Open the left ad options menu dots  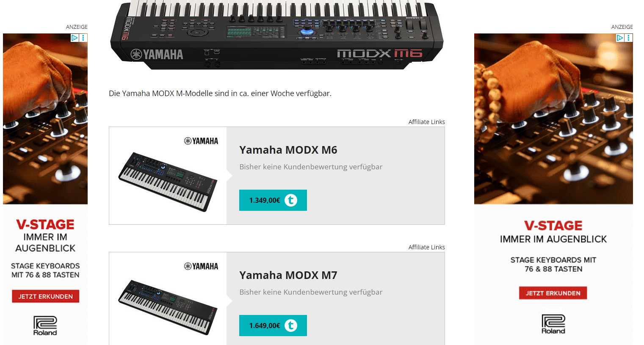[83, 38]
